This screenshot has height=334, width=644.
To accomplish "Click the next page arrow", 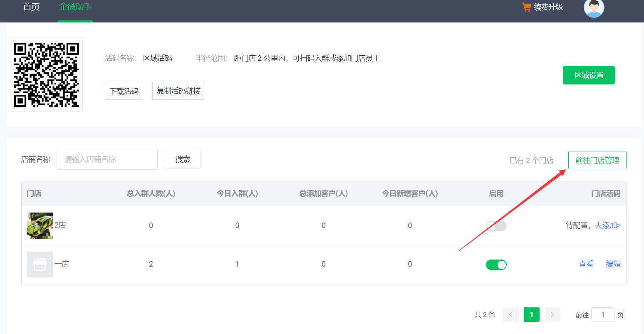I will coord(552,315).
